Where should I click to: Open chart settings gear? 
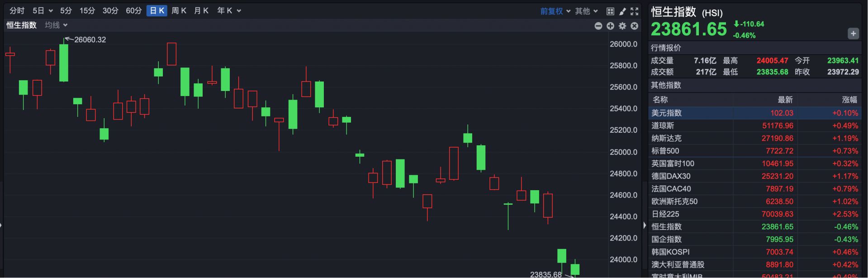tap(622, 26)
